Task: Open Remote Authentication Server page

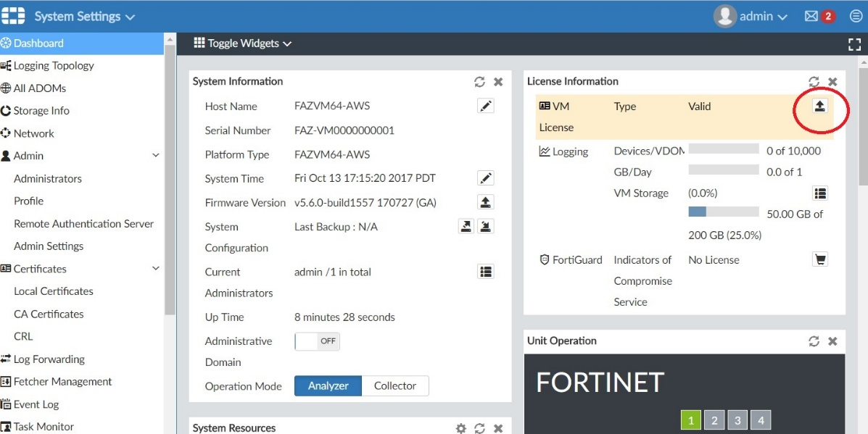Action: coord(83,224)
